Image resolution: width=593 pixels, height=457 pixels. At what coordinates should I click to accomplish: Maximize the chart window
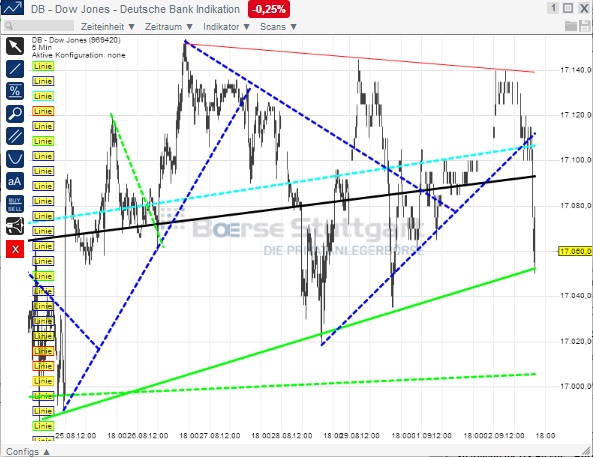(x=568, y=8)
